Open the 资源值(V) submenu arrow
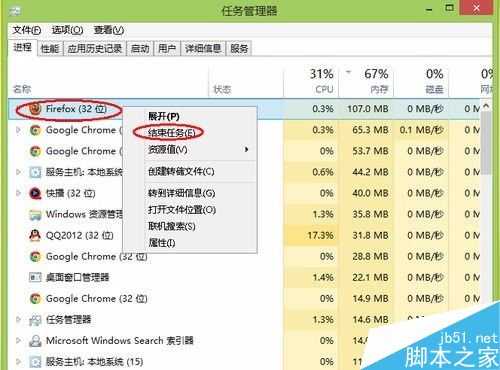Image resolution: width=500 pixels, height=370 pixels. click(246, 149)
